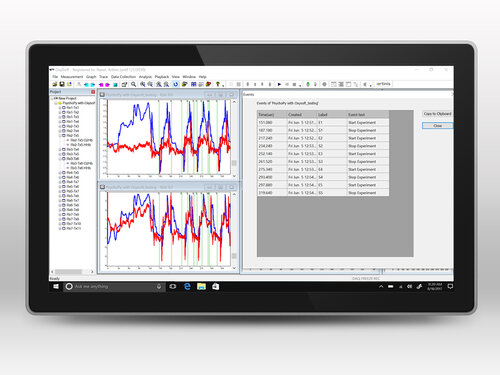Click the Time(sec) column header
Image resolution: width=500 pixels, height=375 pixels.
tap(272, 114)
